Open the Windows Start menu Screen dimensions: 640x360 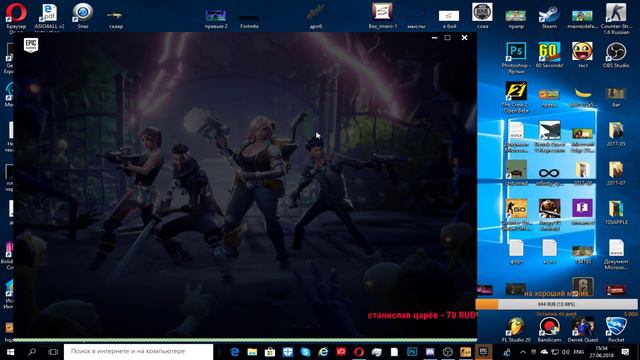point(10,352)
